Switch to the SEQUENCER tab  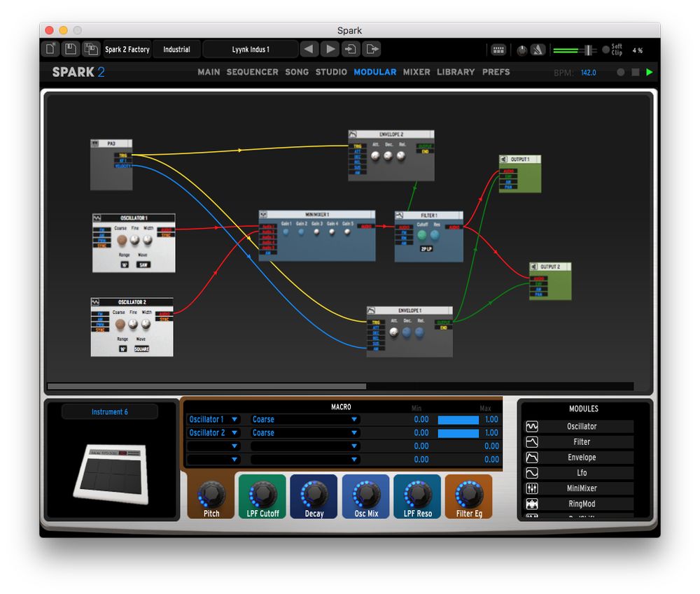(x=252, y=72)
